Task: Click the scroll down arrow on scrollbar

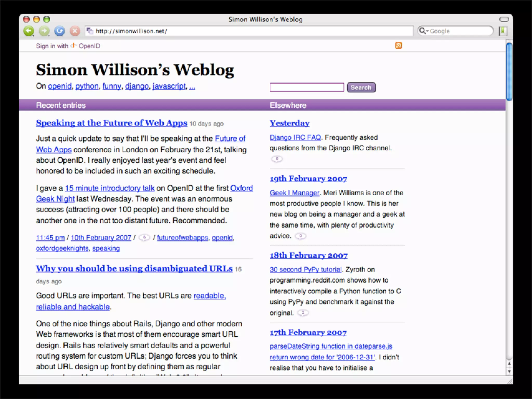Action: click(x=509, y=371)
